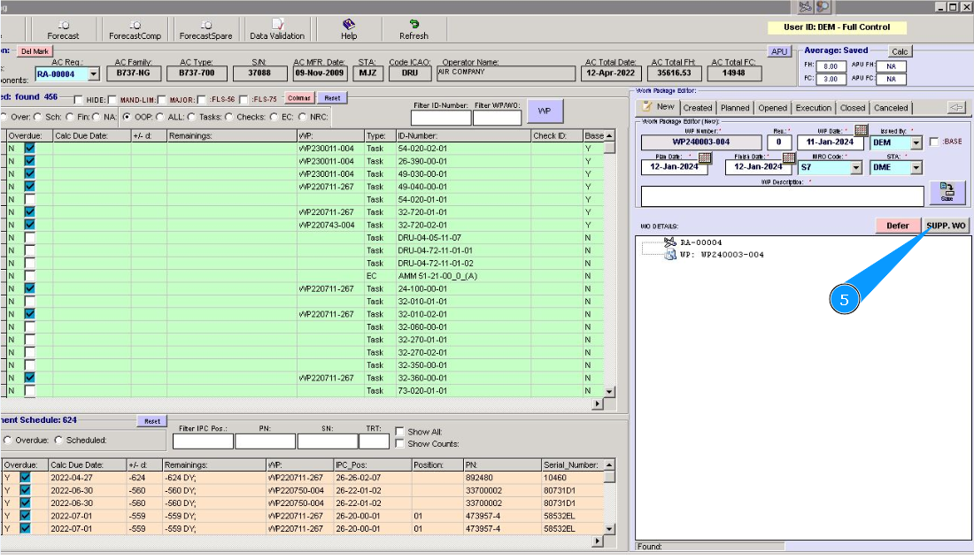Go to the Closed tab
Image resolution: width=974 pixels, height=560 pixels.
click(853, 108)
